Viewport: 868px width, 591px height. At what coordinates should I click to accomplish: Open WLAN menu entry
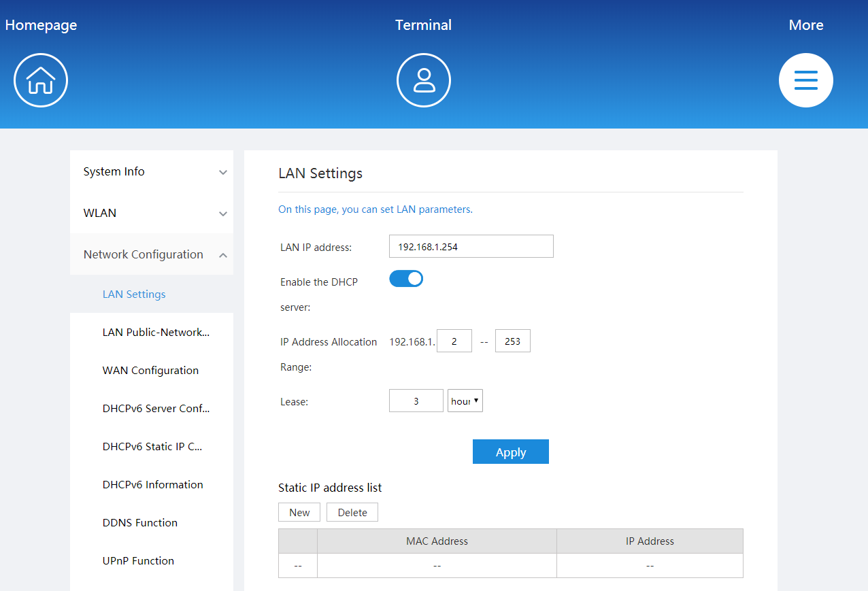click(99, 213)
